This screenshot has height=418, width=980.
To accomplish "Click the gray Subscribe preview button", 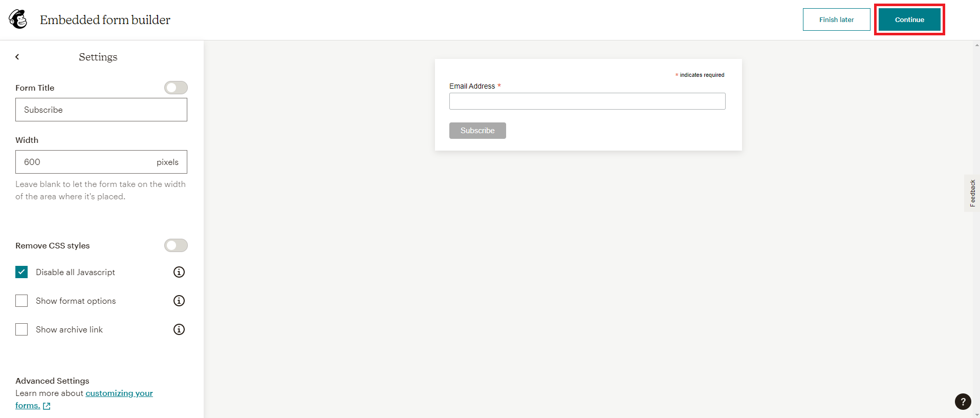I will pos(477,131).
